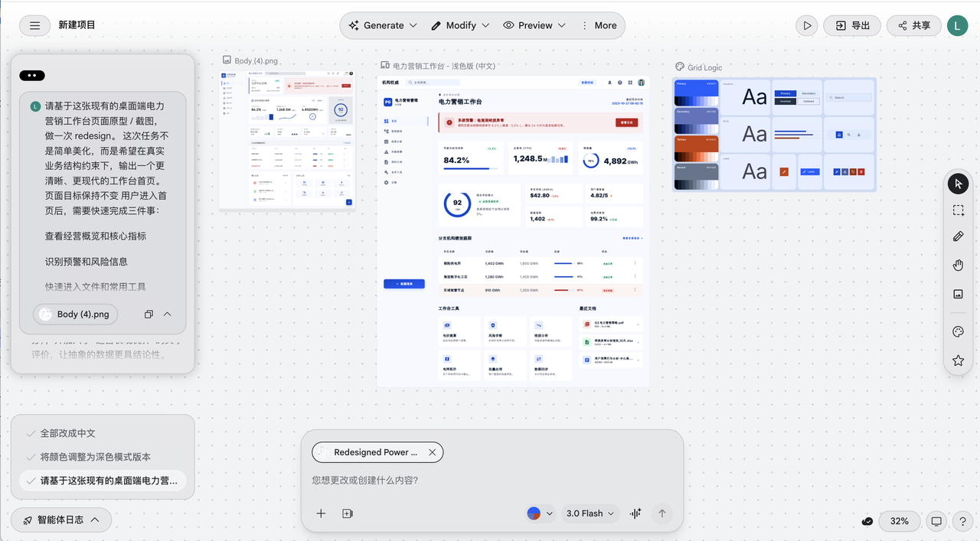Viewport: 980px width, 541px height.
Task: Remove the Redesigned Power chip
Action: pyautogui.click(x=432, y=452)
